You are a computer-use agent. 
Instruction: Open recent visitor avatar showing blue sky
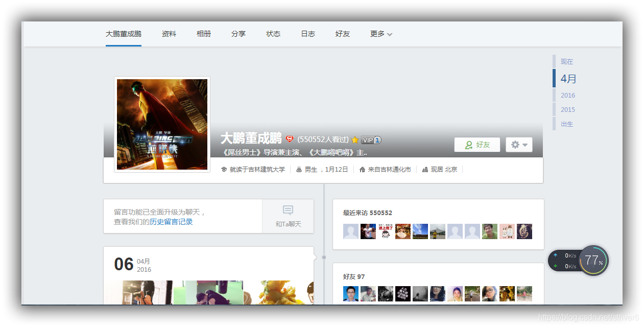pyautogui.click(x=420, y=231)
